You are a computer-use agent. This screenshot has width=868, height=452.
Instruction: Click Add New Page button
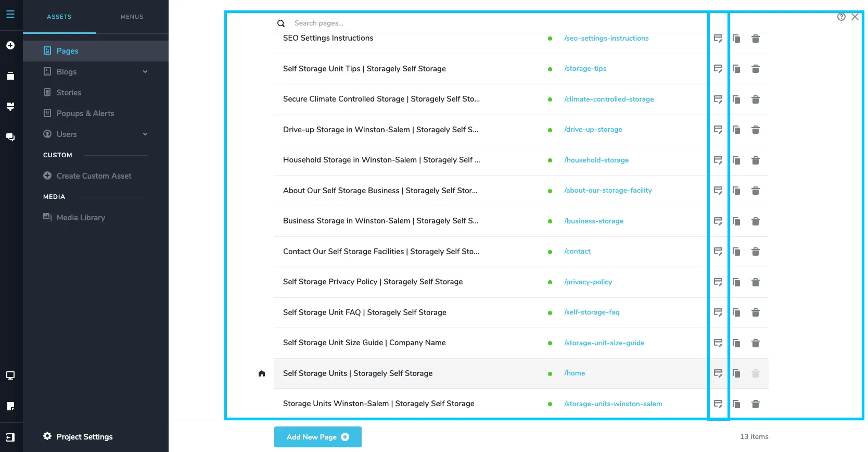pos(318,437)
